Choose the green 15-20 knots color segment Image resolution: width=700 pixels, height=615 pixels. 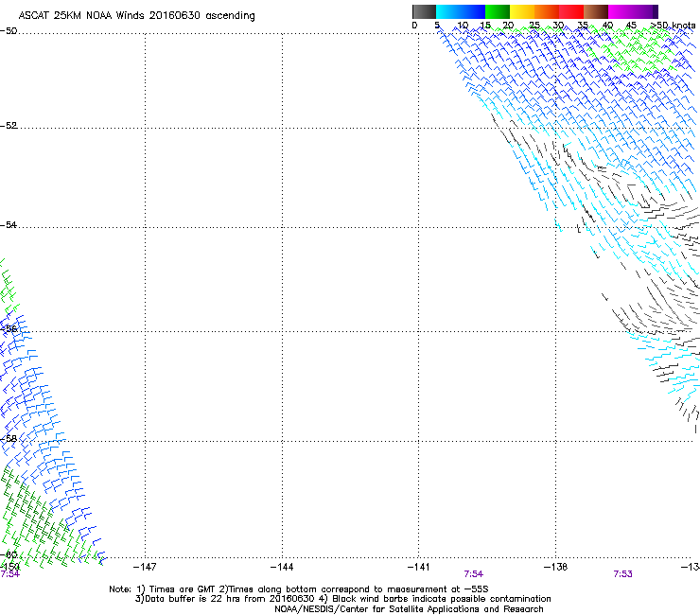(x=498, y=11)
